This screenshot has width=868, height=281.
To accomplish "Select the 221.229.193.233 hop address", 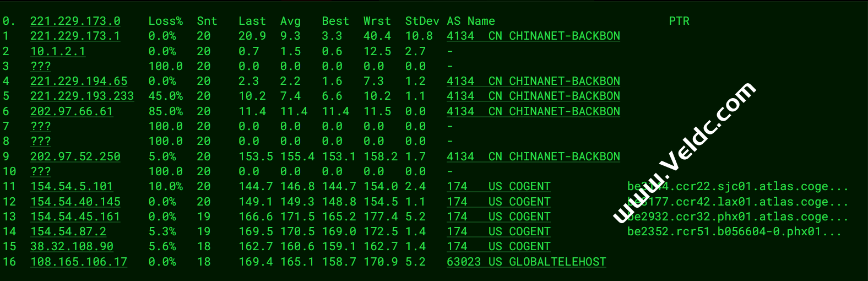I will coord(82,96).
